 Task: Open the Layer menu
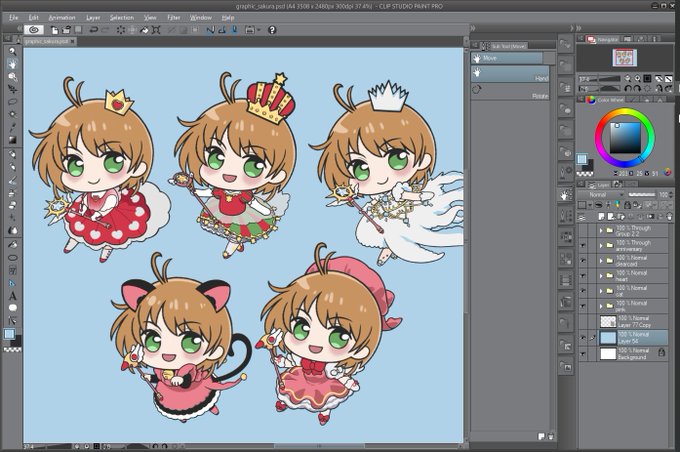93,18
